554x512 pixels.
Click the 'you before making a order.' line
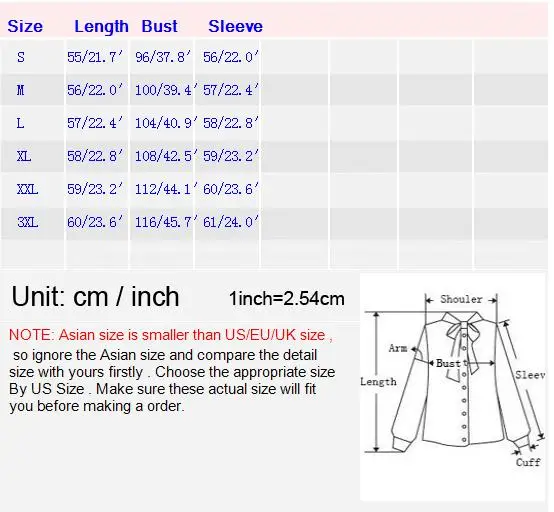(x=97, y=406)
